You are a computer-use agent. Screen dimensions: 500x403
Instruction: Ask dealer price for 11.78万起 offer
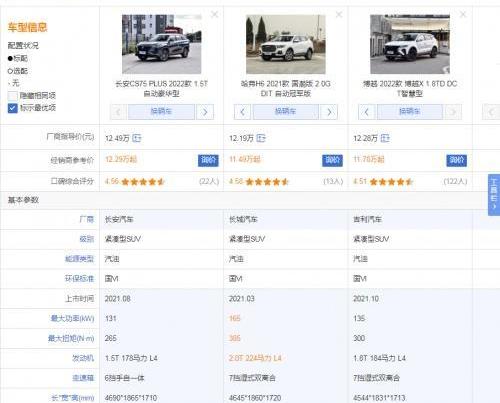point(457,160)
